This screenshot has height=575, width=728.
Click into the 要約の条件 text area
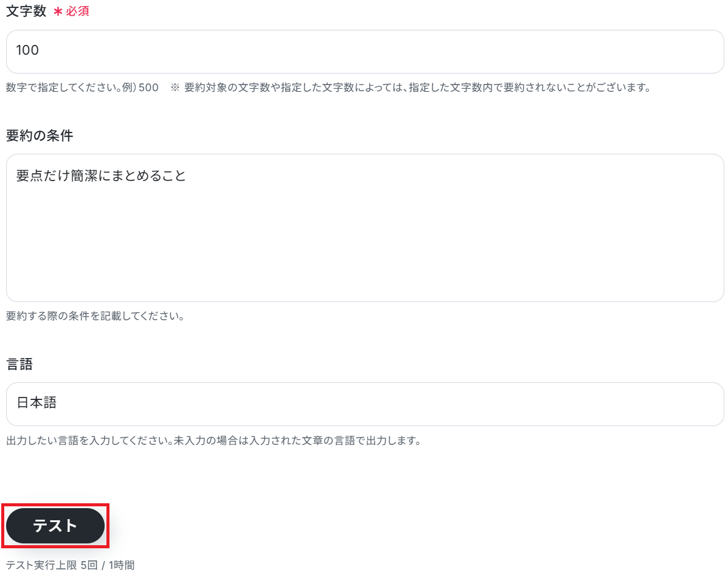click(365, 228)
